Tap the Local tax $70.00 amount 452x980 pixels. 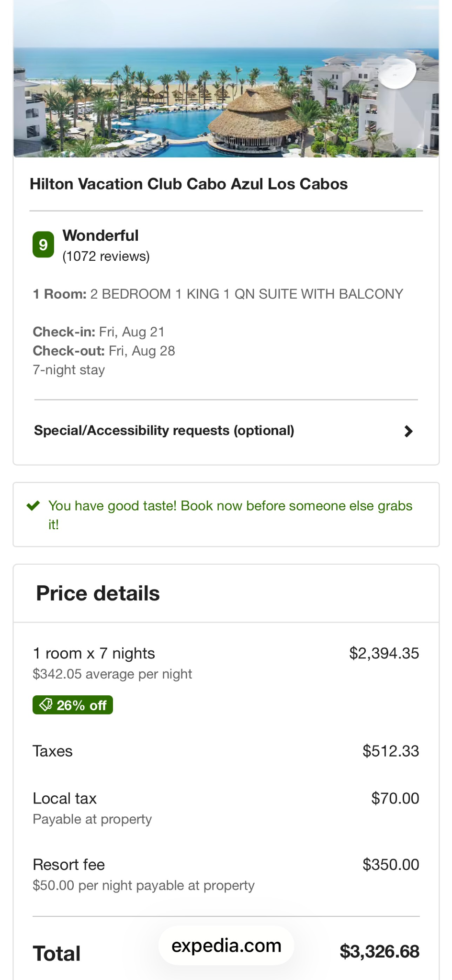tap(395, 798)
